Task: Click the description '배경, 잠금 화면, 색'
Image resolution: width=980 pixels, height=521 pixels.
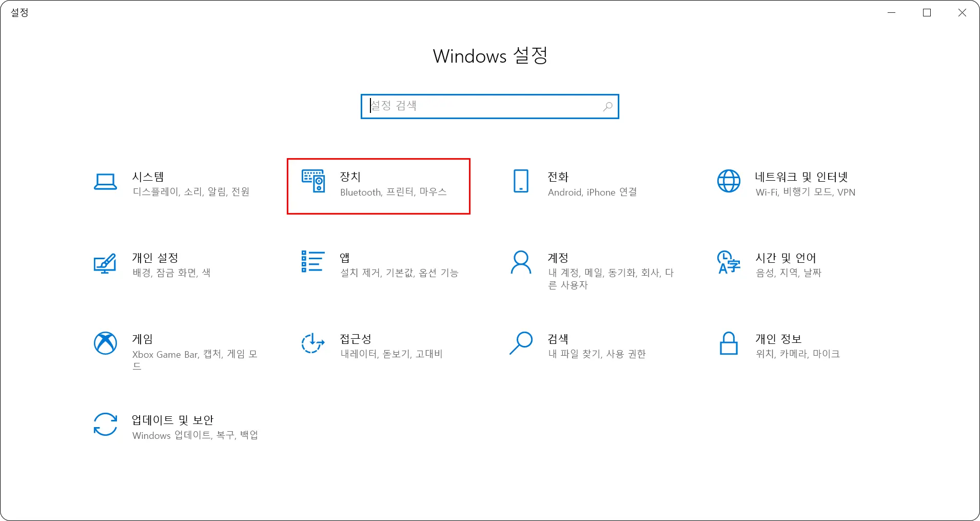Action: tap(171, 273)
